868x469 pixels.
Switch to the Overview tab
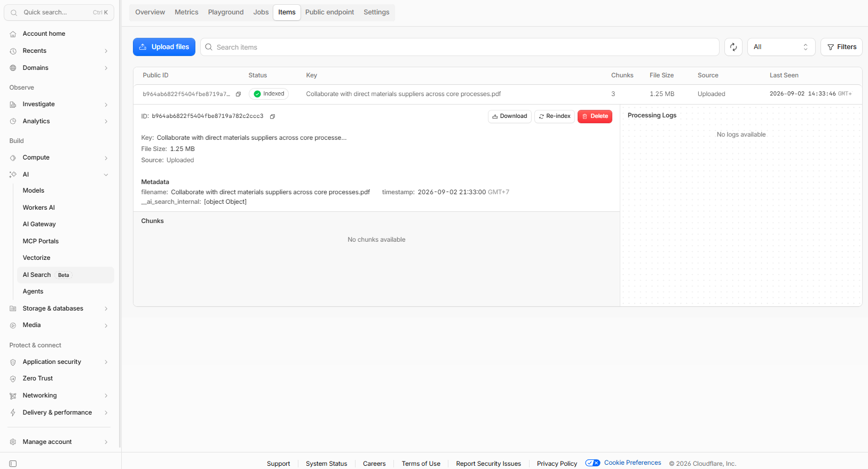tap(150, 12)
